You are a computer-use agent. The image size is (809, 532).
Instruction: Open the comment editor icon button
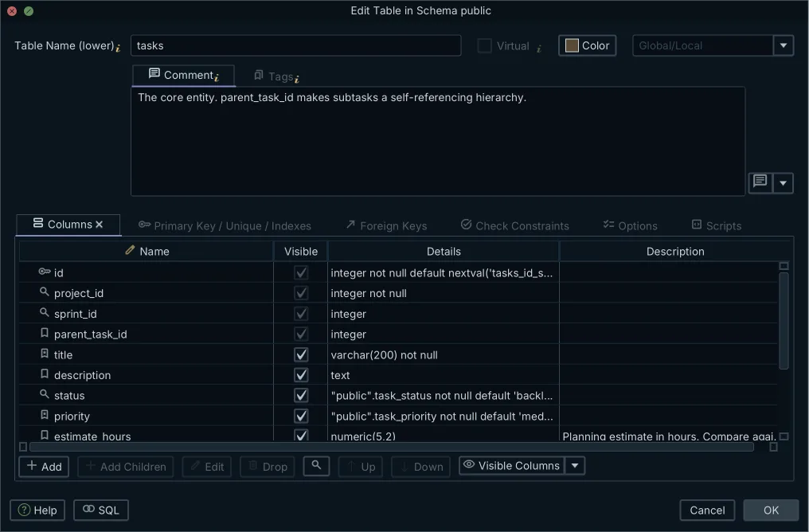pos(760,182)
